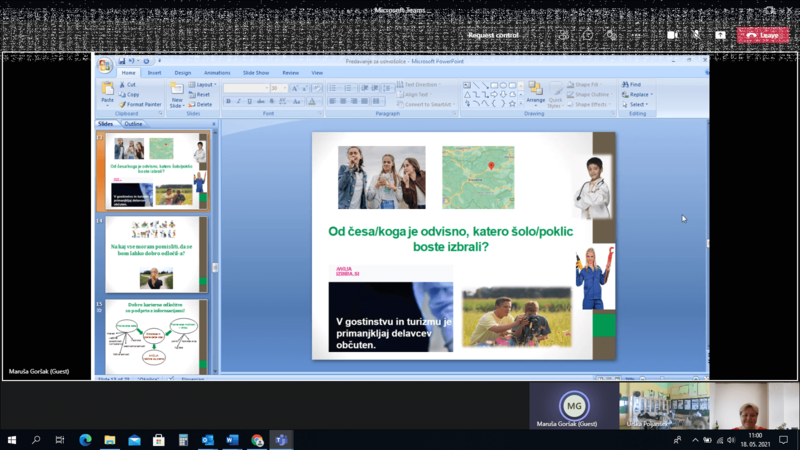This screenshot has width=800, height=450.
Task: Open Microsoft Edge from the taskbar
Action: tap(85, 439)
